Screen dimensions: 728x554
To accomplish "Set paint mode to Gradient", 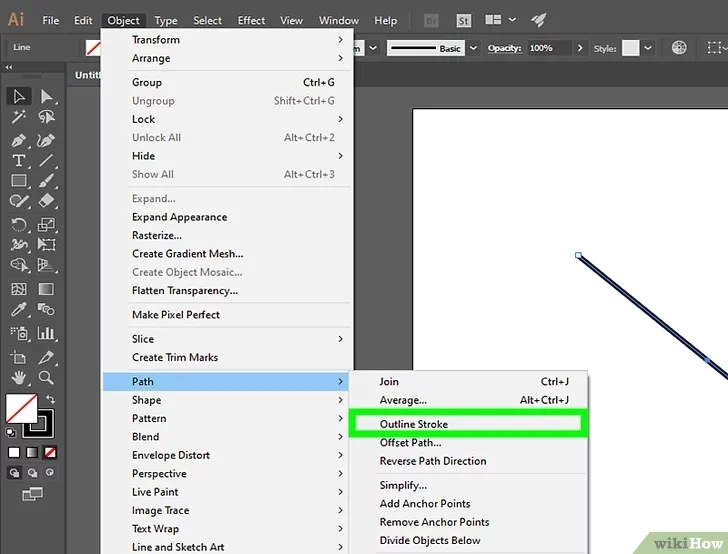I will (32, 453).
